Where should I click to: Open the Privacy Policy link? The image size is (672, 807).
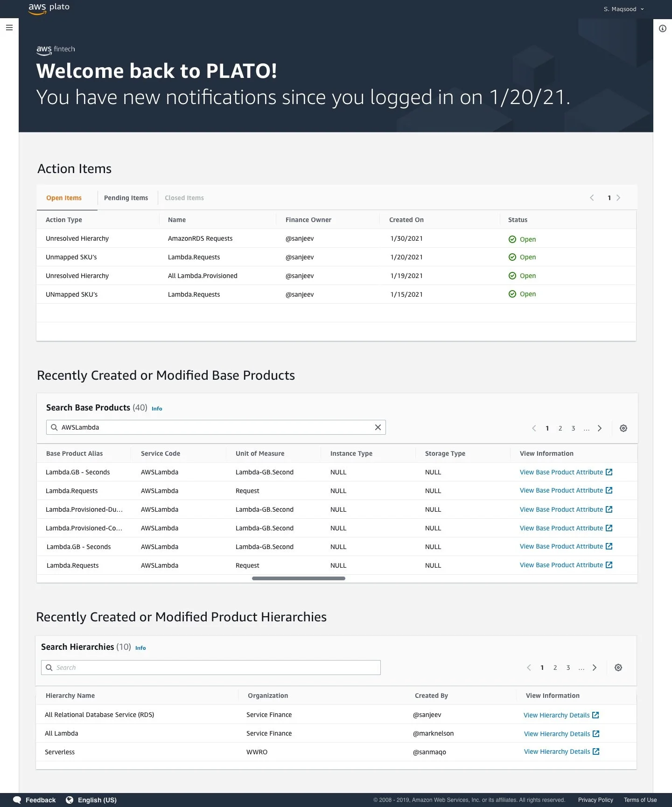point(595,800)
